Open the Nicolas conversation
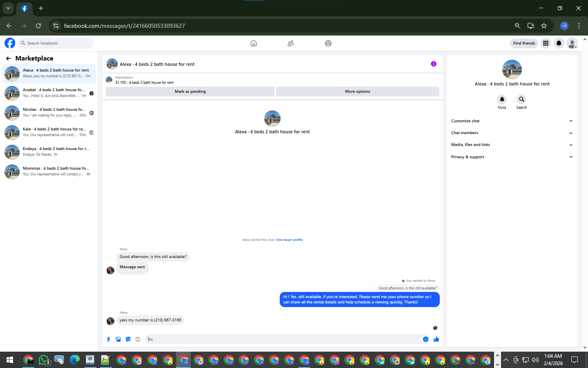Screen dimensions: 588x368 (x=49, y=113)
